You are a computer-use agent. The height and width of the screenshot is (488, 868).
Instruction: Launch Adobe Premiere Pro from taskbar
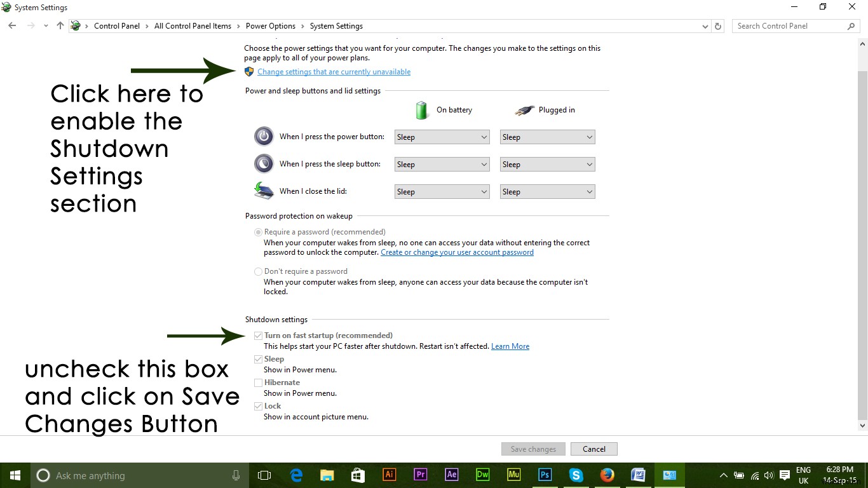tap(420, 475)
